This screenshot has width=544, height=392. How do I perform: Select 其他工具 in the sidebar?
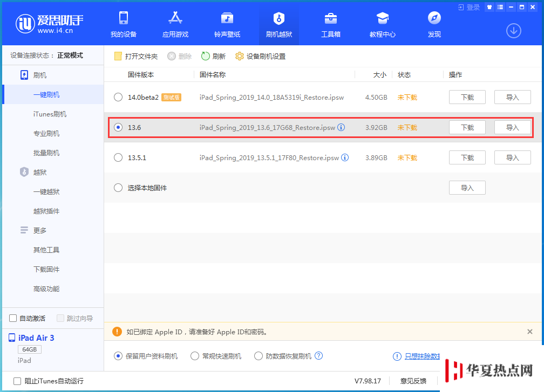click(46, 250)
